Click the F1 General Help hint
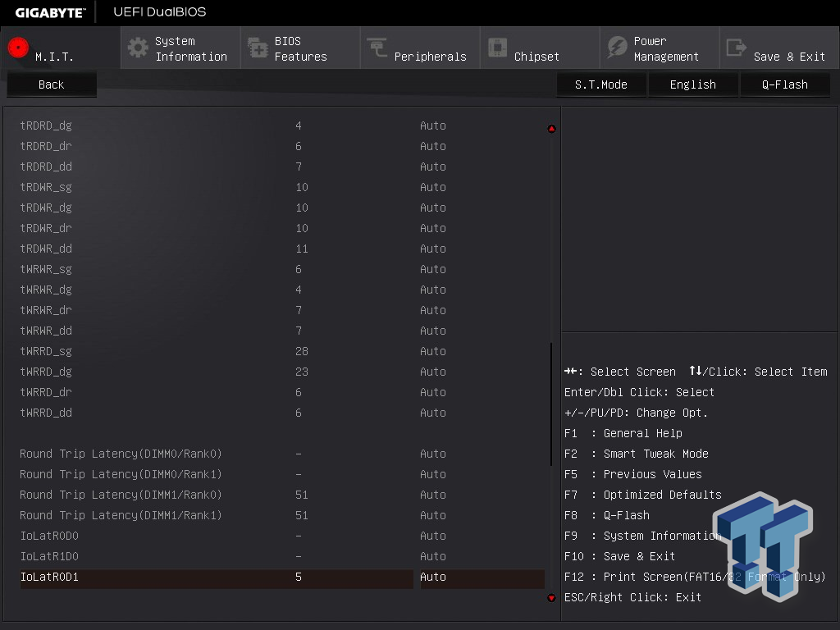 623,433
